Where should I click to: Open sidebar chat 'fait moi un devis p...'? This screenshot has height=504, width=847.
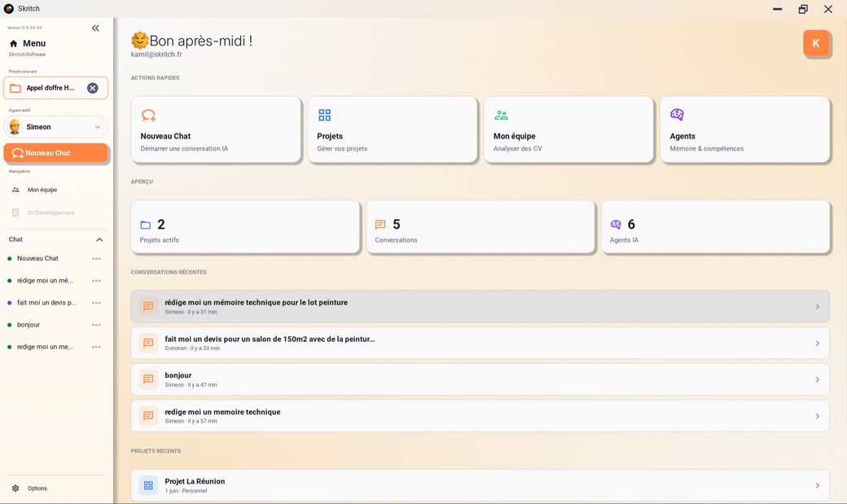click(46, 303)
